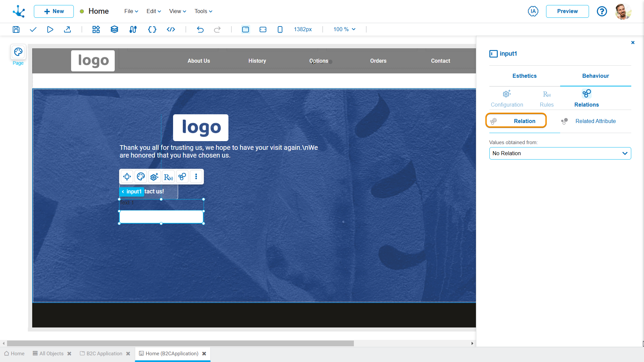644x362 pixels.
Task: Select the Related Attribute tab
Action: [595, 121]
